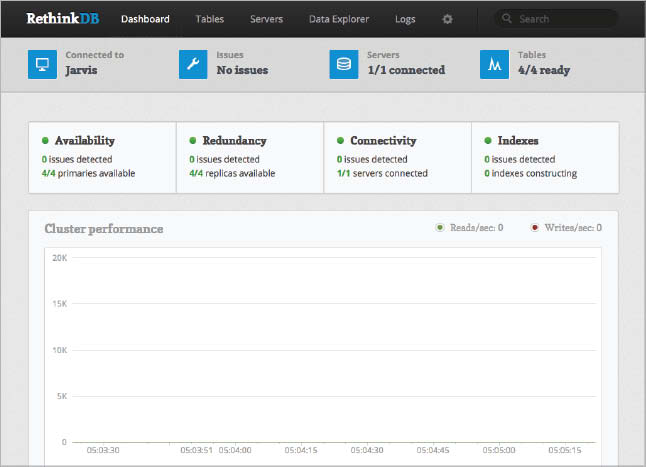Click the Reads/sec legend swatch
Screen dimensions: 646x467
[440, 228]
